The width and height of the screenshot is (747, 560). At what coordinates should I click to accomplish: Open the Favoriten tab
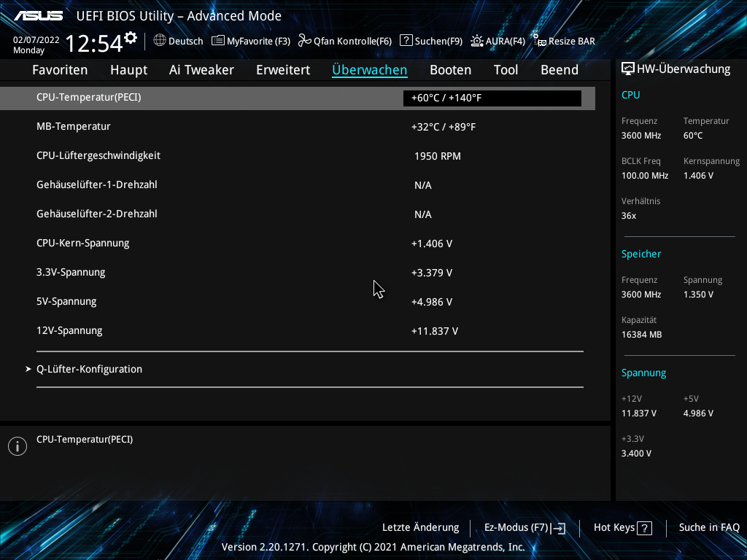coord(60,70)
